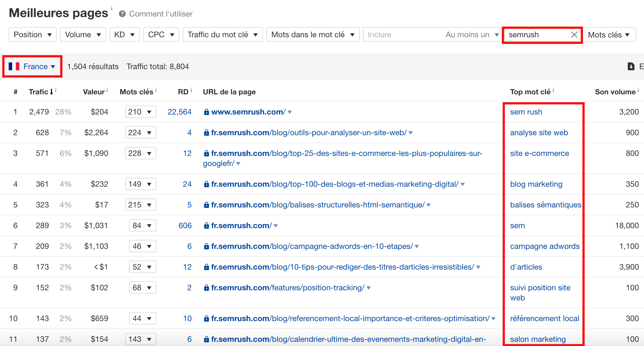
Task: Open the KD filter dropdown
Action: pyautogui.click(x=125, y=34)
